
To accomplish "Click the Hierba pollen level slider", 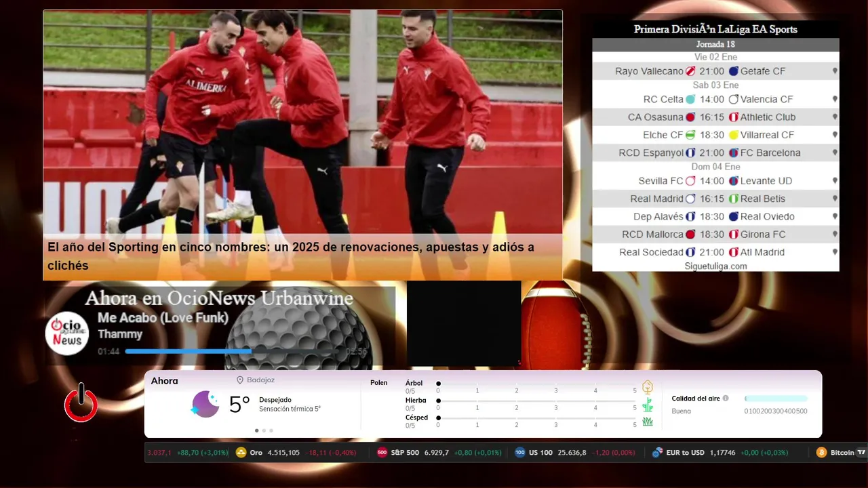I will click(x=536, y=401).
